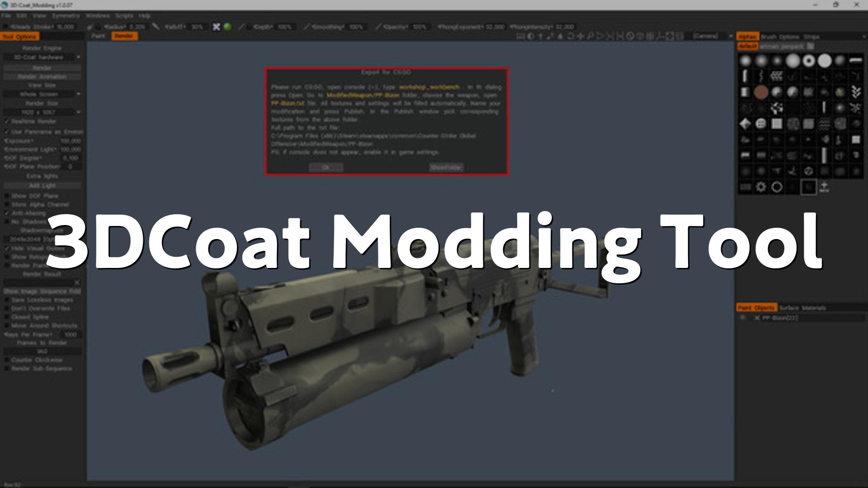Viewport: 868px width, 488px height.
Task: Select the Tool Options panel tab
Action: (19, 37)
